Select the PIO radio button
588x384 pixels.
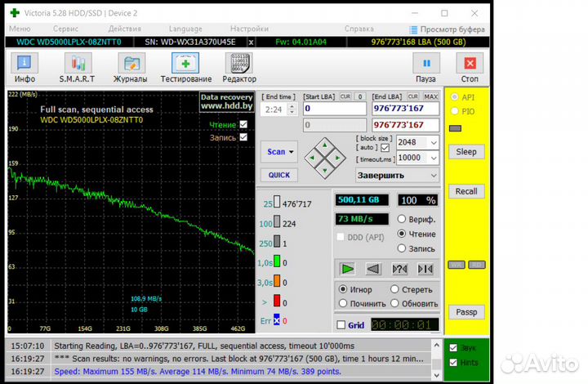(455, 111)
